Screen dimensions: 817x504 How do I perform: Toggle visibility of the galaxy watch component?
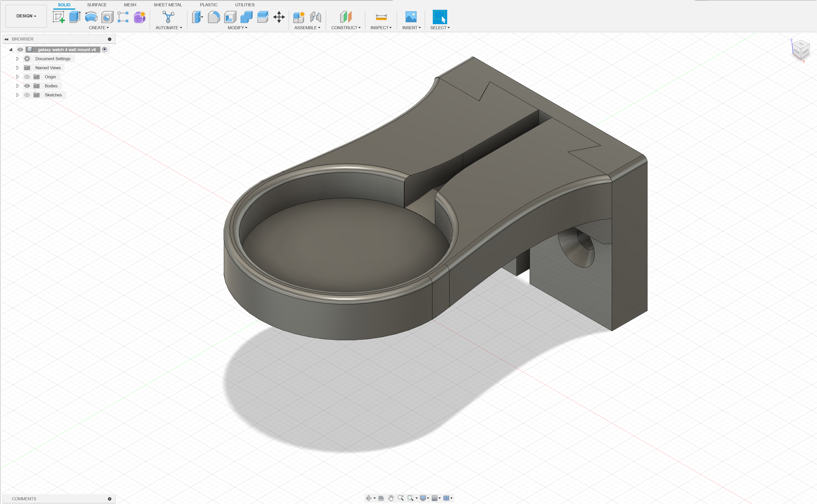click(x=20, y=50)
